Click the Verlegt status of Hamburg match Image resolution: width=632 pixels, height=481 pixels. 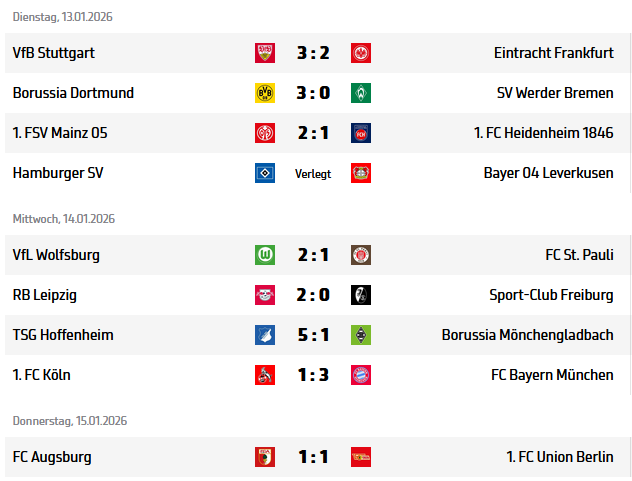(313, 174)
